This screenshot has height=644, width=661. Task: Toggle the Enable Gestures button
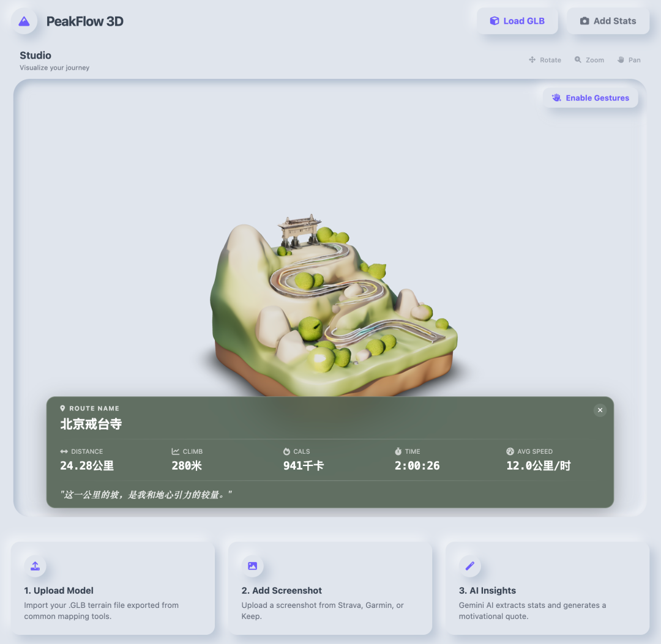590,98
